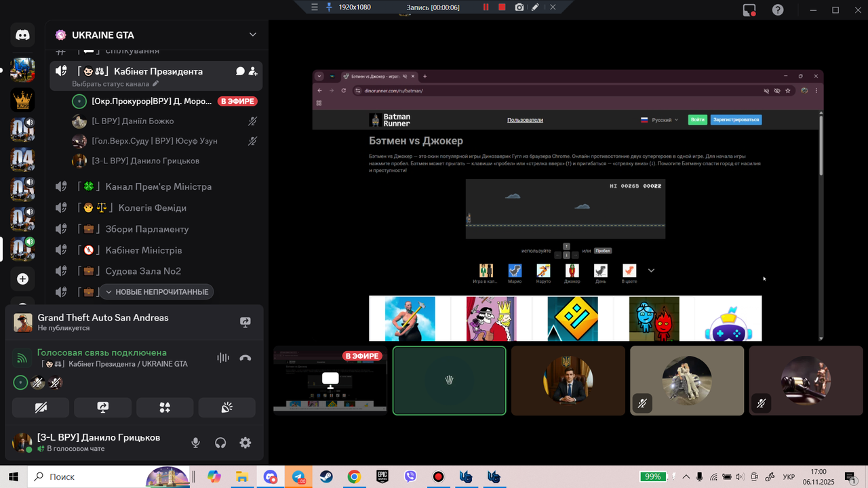Switch keyboard language УКР

click(789, 476)
